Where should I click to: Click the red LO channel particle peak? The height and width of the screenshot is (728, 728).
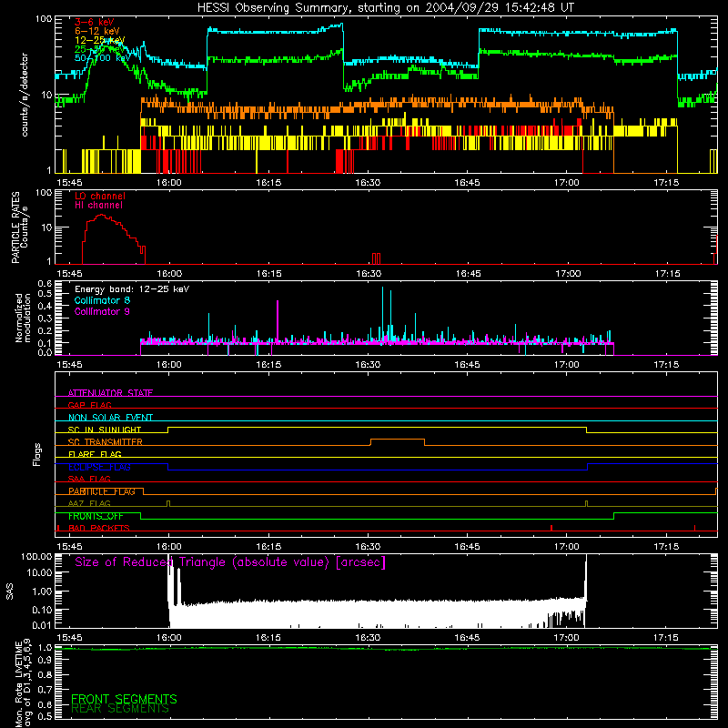102,215
